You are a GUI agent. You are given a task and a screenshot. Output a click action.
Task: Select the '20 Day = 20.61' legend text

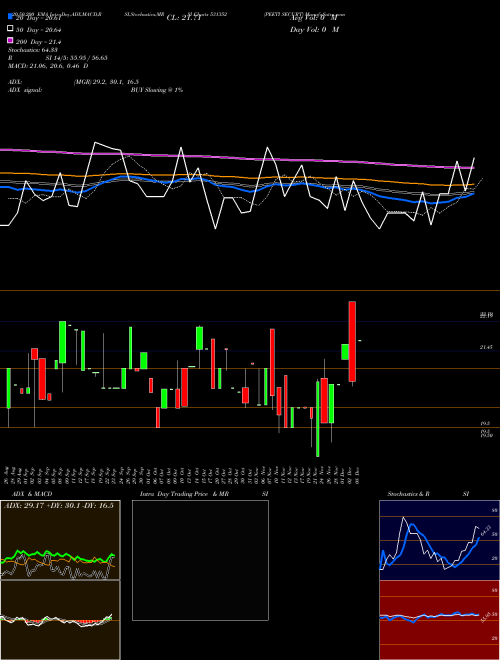click(38, 18)
